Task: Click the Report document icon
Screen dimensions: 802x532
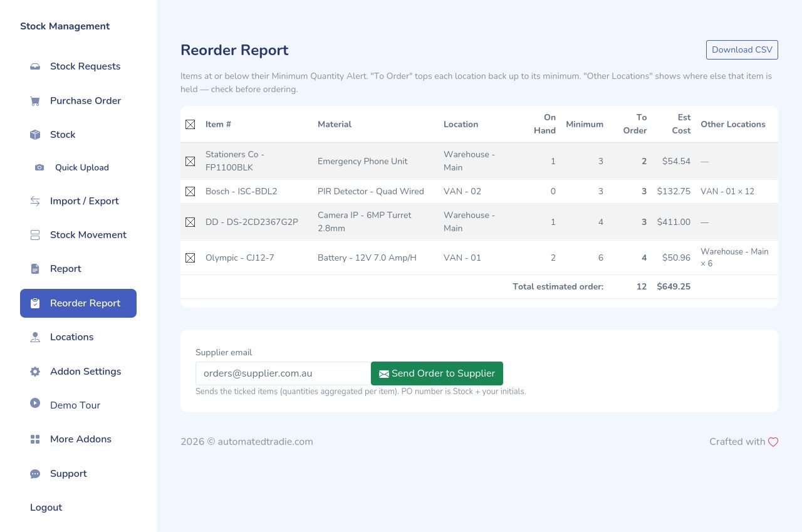Action: [x=35, y=269]
